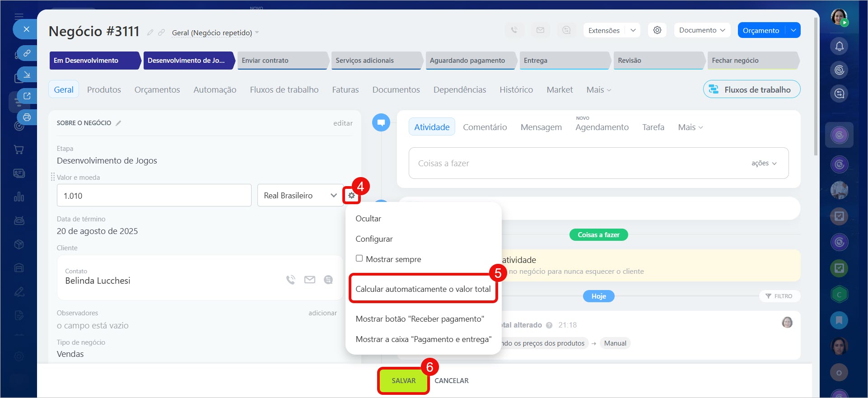Switch to the Produtos tab

(104, 90)
